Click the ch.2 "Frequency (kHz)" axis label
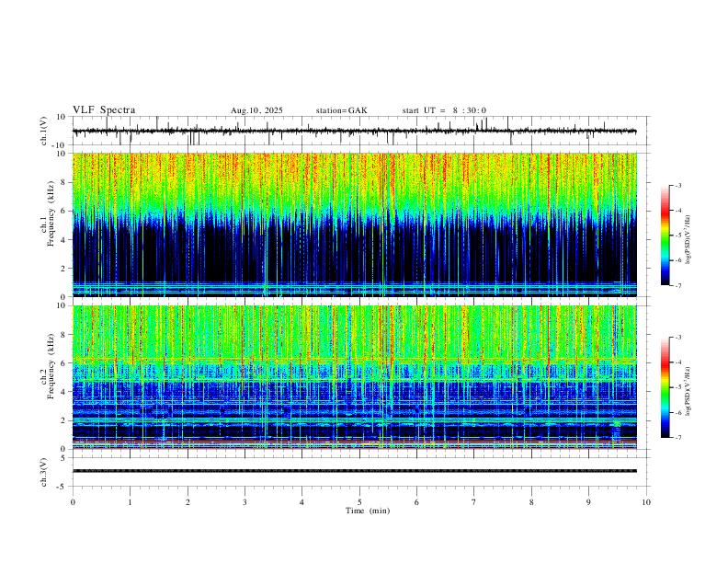Screen dimensions: 728x563 [51, 366]
